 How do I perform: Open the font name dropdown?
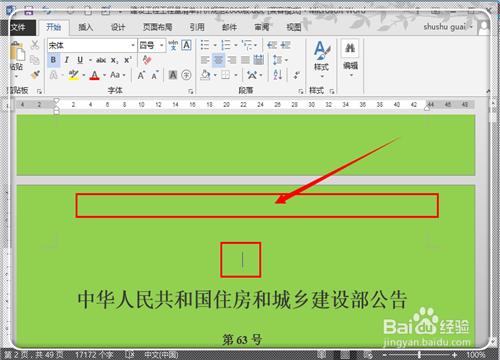click(x=133, y=45)
